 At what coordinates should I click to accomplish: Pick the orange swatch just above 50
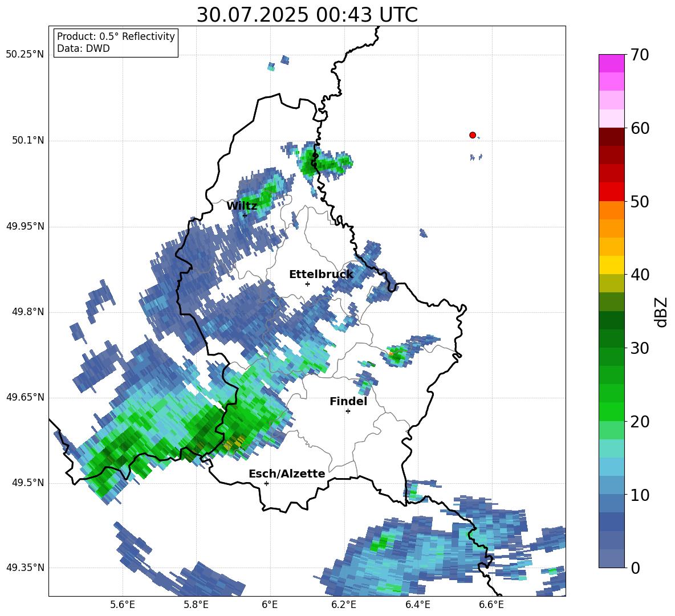pos(611,210)
